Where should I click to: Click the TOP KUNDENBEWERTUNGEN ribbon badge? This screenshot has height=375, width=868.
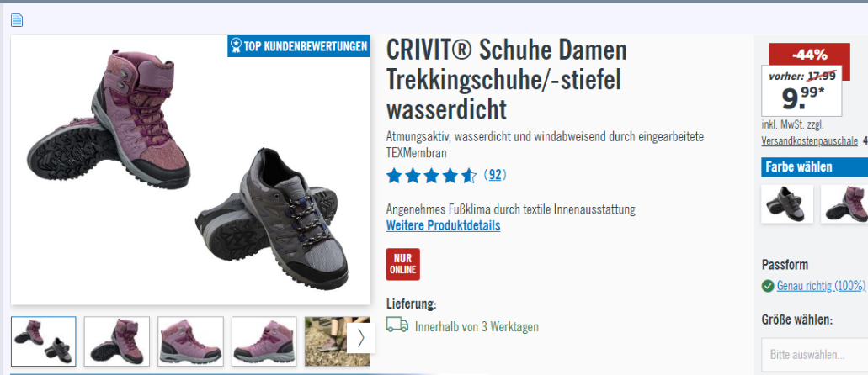[299, 46]
